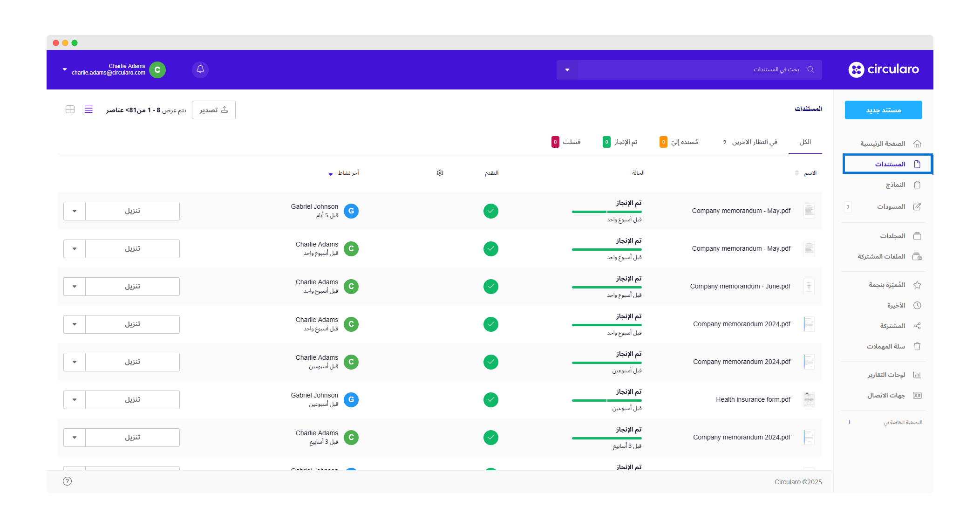Add custom filter with plus icon
Image resolution: width=980 pixels, height=528 pixels.
click(849, 422)
